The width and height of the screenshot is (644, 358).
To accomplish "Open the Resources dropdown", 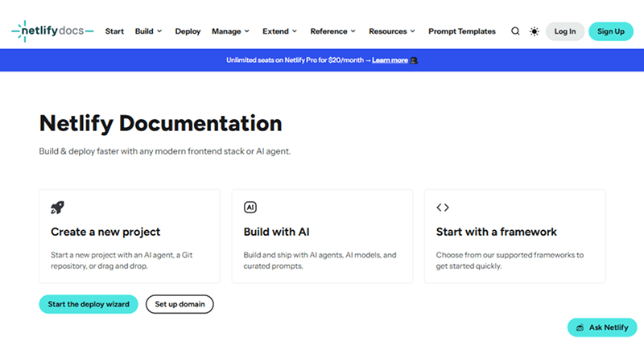I will click(392, 31).
